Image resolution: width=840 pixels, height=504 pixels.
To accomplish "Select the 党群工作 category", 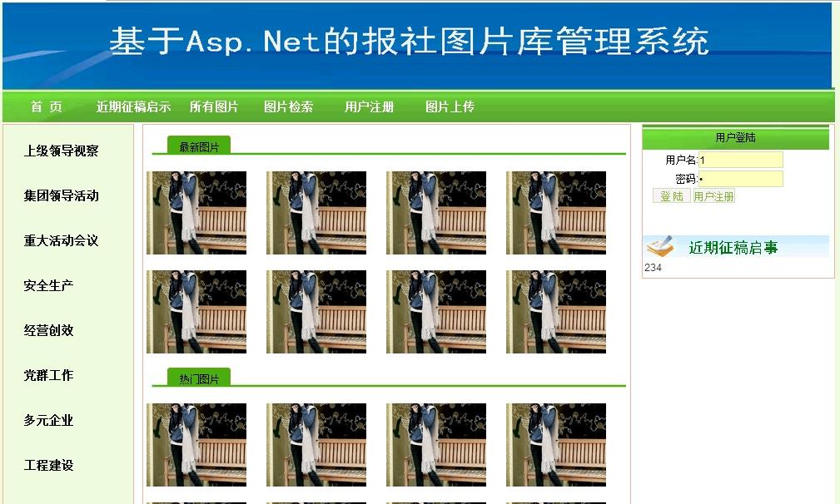I will pos(48,376).
